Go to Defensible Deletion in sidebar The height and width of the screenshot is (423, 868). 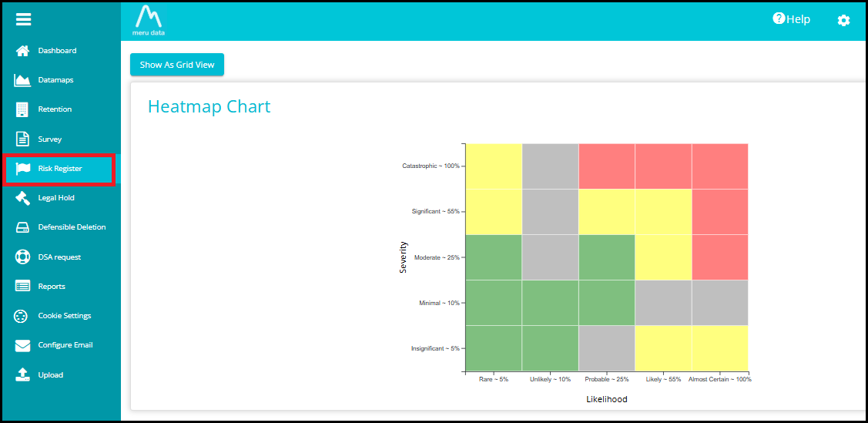(x=72, y=227)
